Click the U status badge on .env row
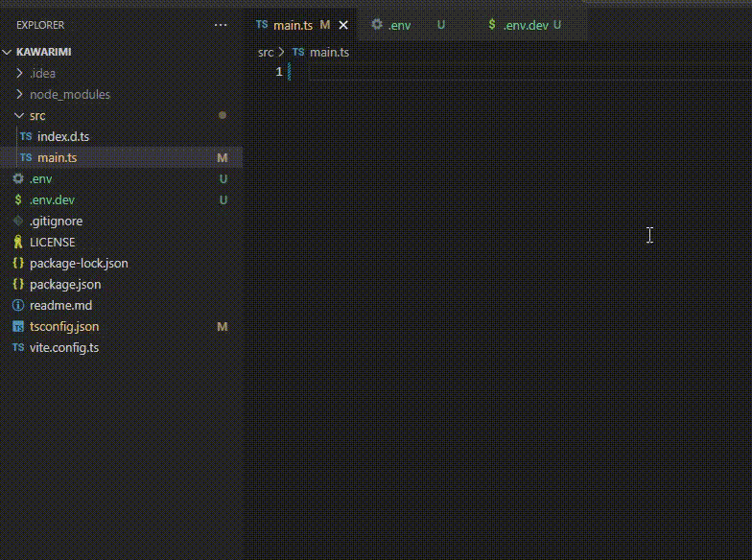Image resolution: width=752 pixels, height=560 pixels. pyautogui.click(x=223, y=178)
